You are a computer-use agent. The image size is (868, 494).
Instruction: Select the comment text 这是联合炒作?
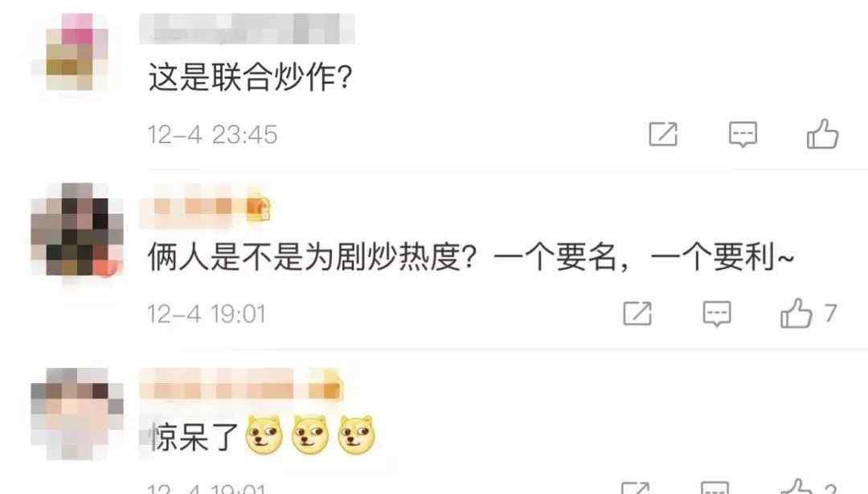pyautogui.click(x=250, y=76)
